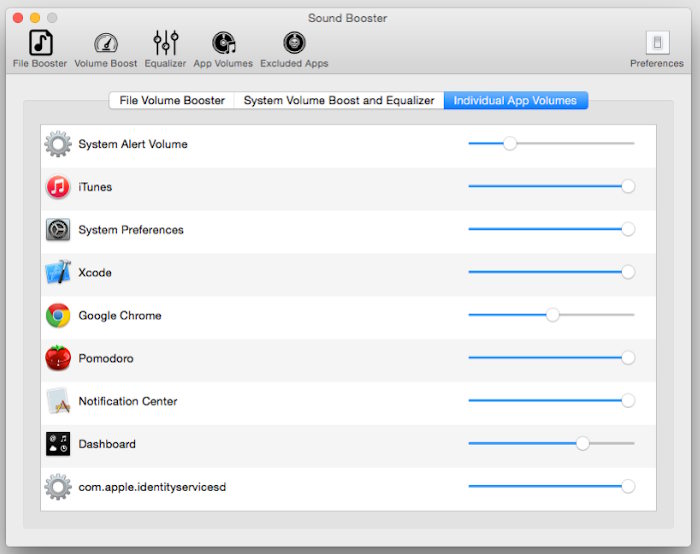Adjust the System Alert Volume slider
This screenshot has width=700, height=554.
(552, 144)
